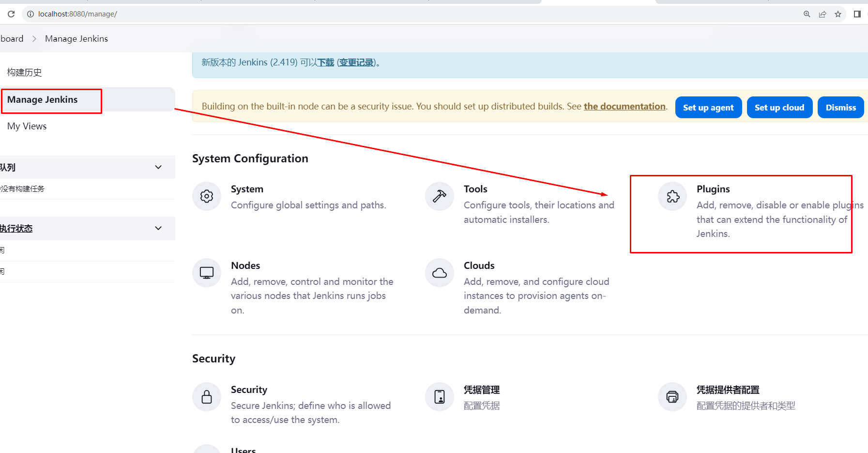
Task: Bookmark this page with the star icon
Action: [x=838, y=14]
